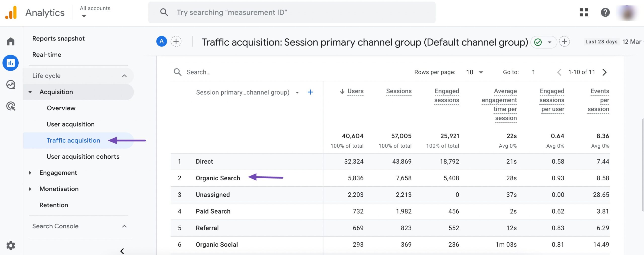Click the Unassigned channel row
The height and width of the screenshot is (255, 644).
tap(390, 195)
